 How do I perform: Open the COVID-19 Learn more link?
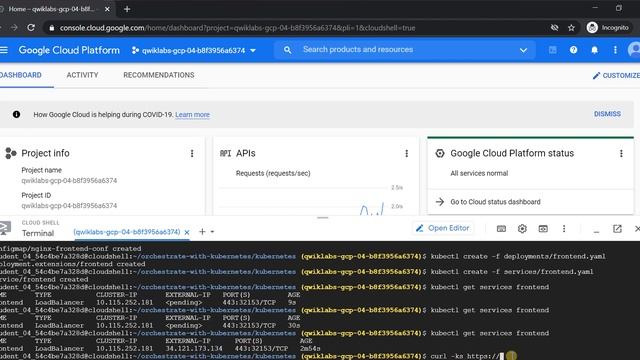192,115
